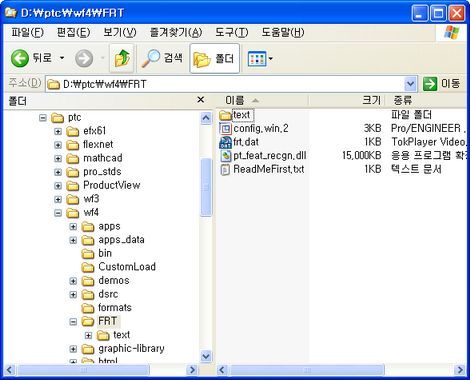Expand the flexnet folder node
Image resolution: width=470 pixels, height=380 pixels.
click(x=58, y=145)
